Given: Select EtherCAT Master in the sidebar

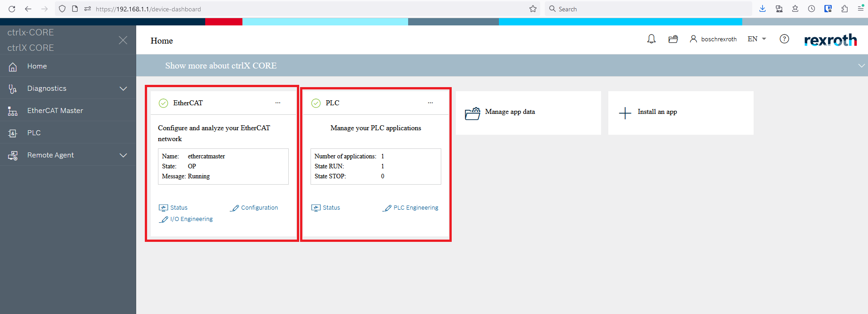Looking at the screenshot, I should click(x=55, y=111).
